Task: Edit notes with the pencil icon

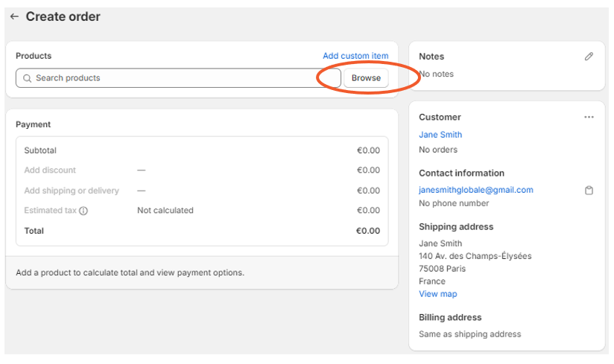Action: tap(589, 57)
